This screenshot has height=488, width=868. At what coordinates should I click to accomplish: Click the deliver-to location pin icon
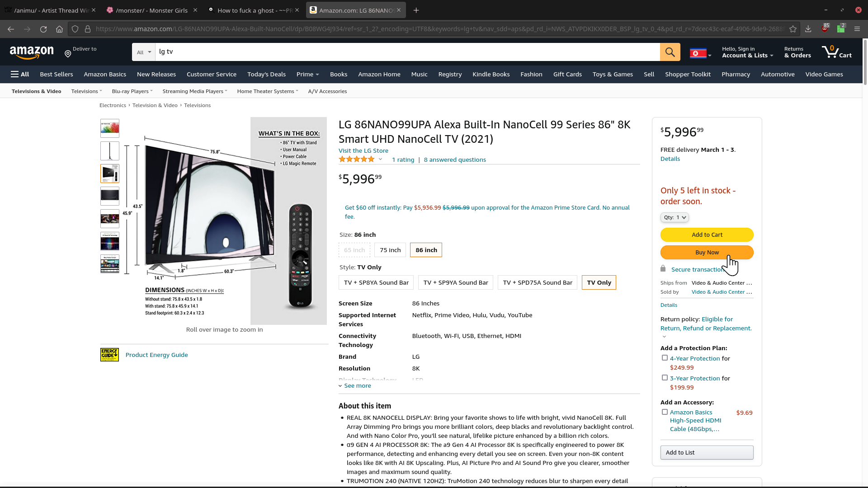point(68,54)
